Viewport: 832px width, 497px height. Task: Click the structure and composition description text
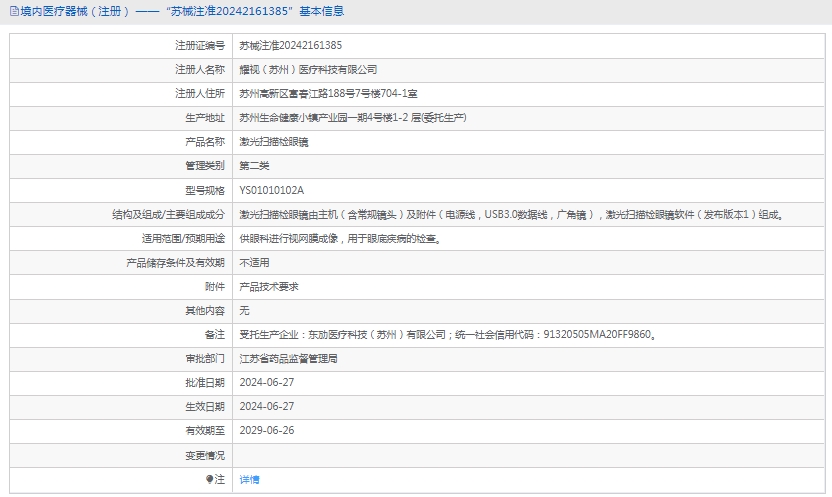[x=510, y=214]
